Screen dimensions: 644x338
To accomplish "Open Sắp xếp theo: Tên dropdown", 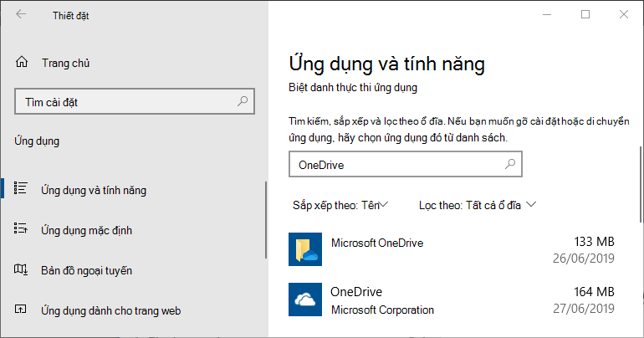I will [340, 205].
